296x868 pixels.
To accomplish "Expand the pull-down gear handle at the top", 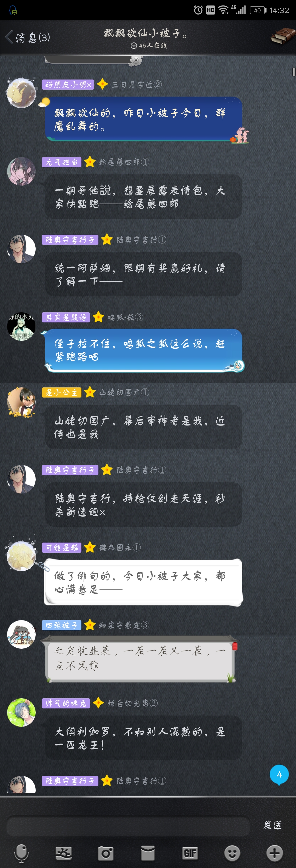I will (136, 61).
